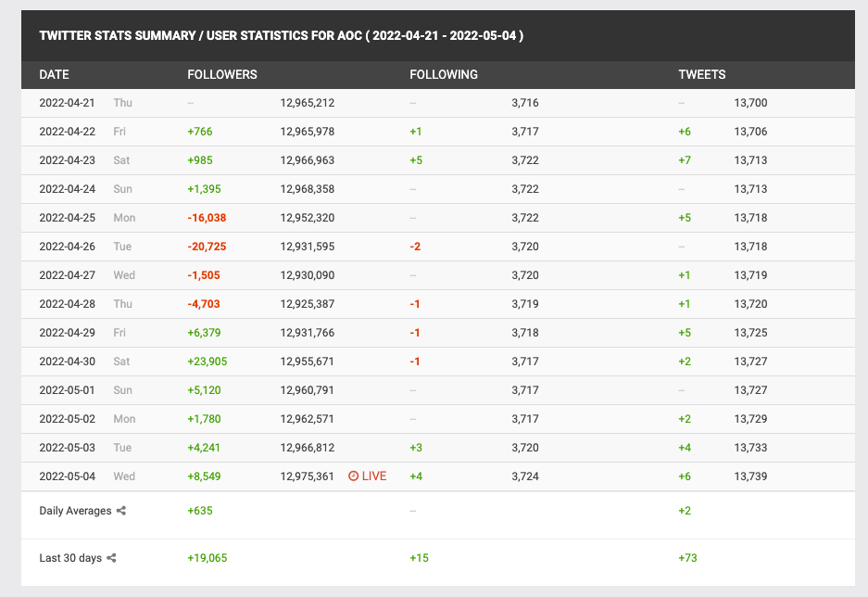Screen dimensions: 868x597
Task: Click the +73 tweets 30-day total
Action: coord(687,558)
